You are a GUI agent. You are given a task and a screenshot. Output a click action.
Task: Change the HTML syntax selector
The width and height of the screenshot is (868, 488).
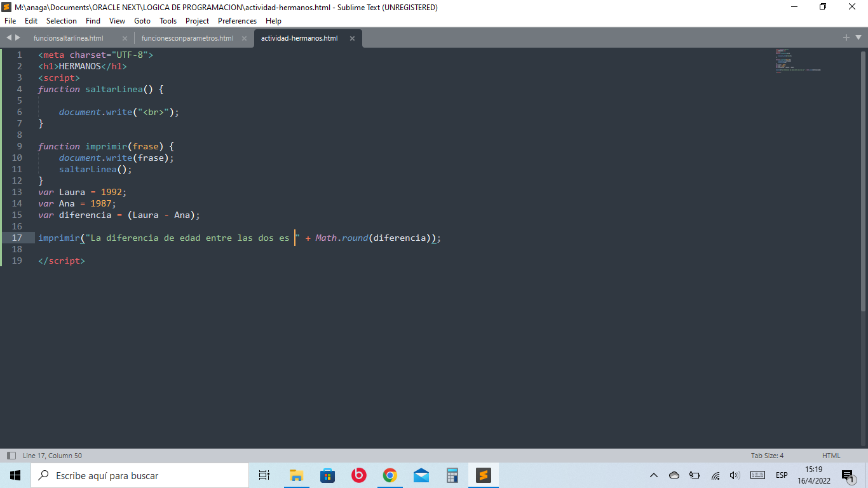[x=831, y=456]
